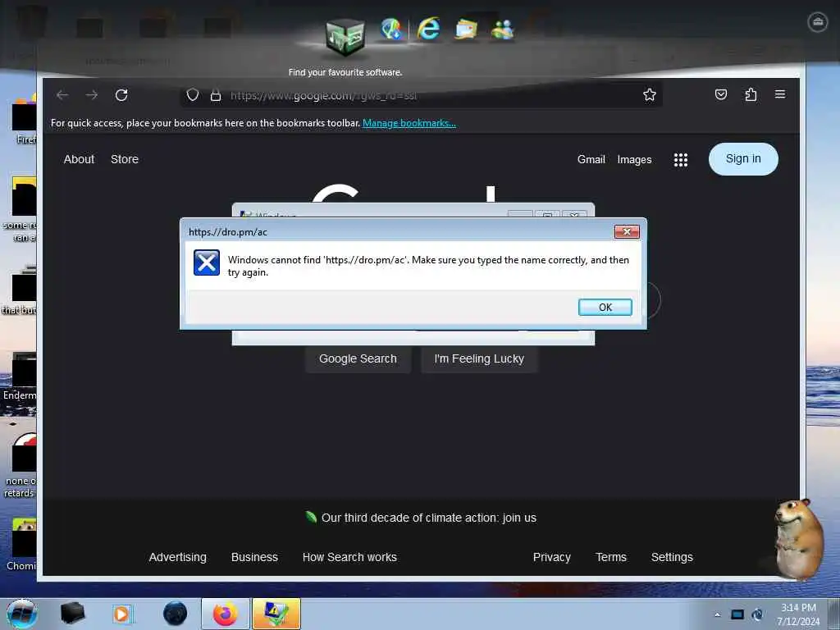The image size is (840, 630).
Task: Open the Business footer link
Action: coord(254,557)
